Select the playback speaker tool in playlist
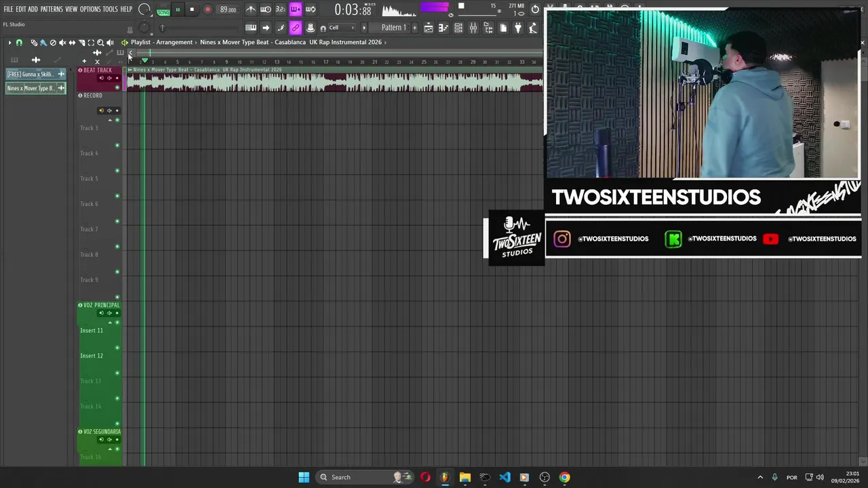The width and height of the screenshot is (868, 488). pos(110,43)
